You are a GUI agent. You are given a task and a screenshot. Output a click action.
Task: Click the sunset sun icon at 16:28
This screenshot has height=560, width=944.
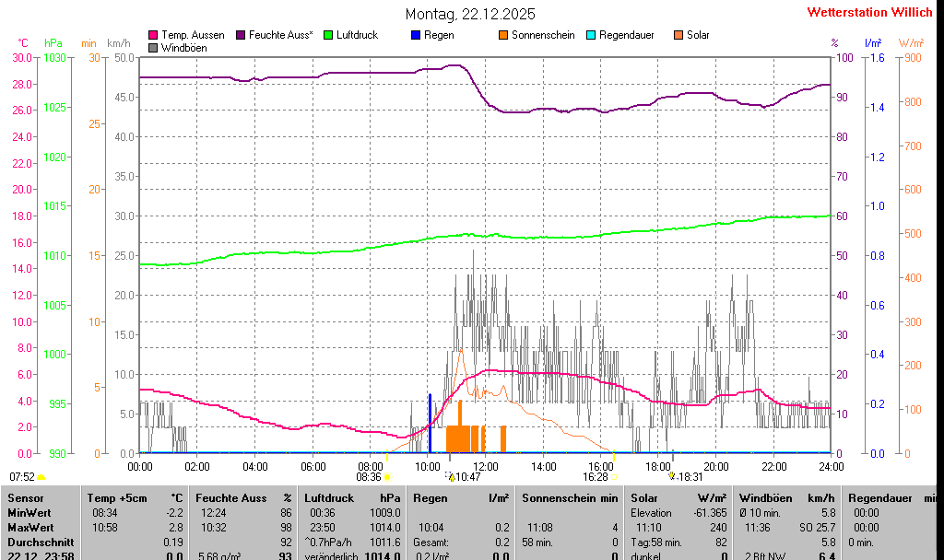point(615,477)
